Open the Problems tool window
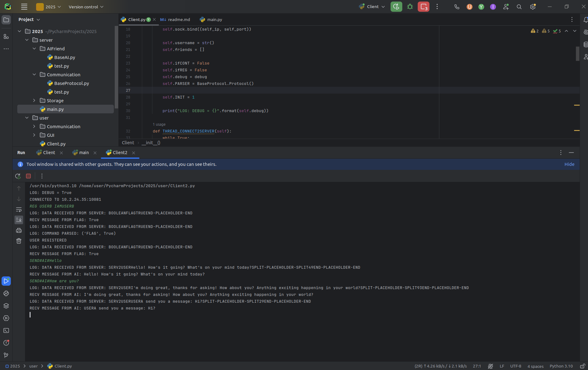Image resolution: width=588 pixels, height=370 pixels. 6,343
